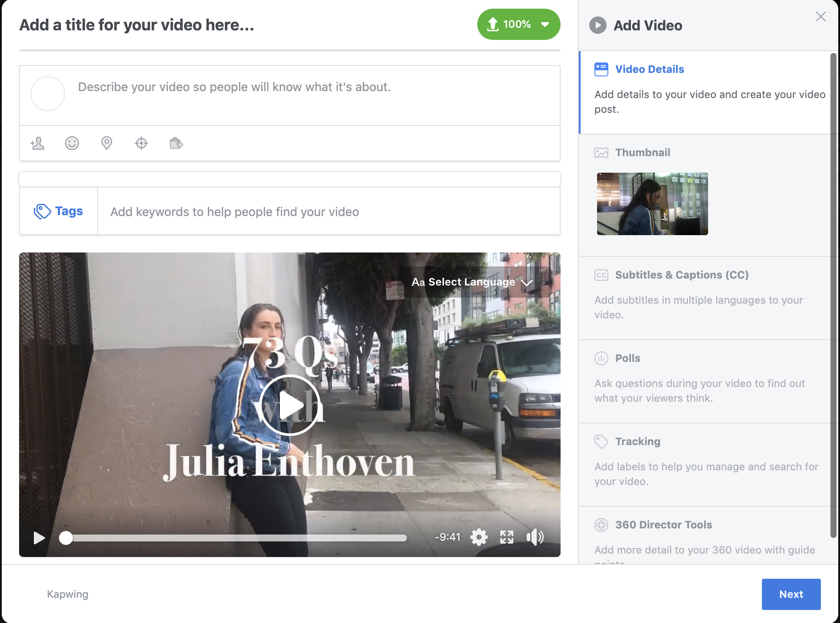Screen dimensions: 840x623
Task: Click the tag product icon
Action: coord(176,143)
